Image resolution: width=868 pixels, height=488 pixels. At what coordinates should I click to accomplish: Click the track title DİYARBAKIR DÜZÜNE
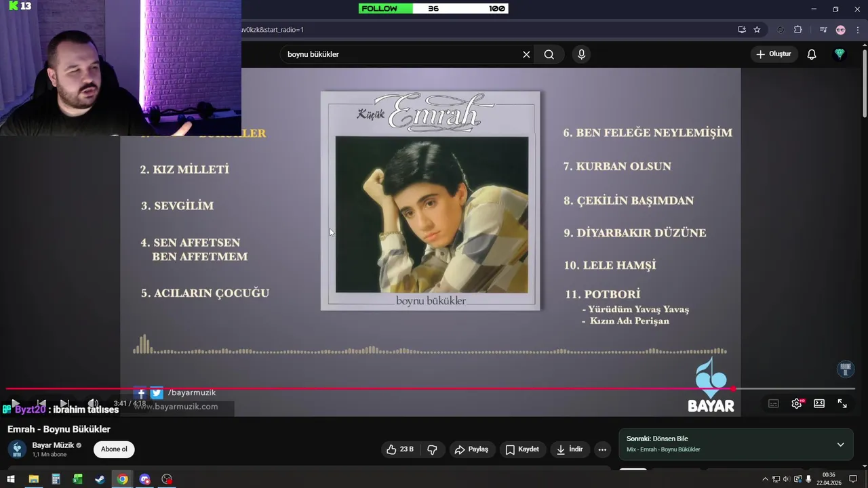641,232
